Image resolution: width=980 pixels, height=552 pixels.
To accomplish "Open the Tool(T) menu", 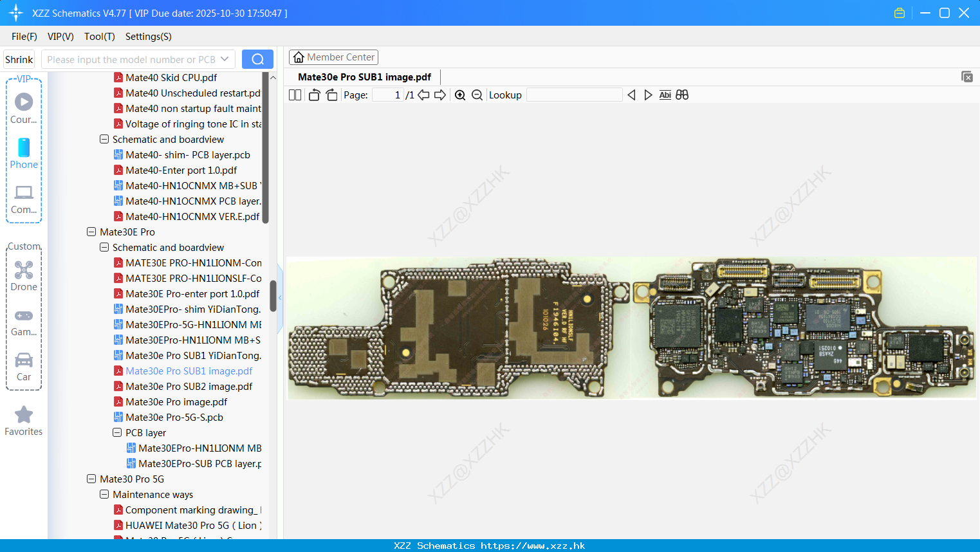I will point(100,36).
